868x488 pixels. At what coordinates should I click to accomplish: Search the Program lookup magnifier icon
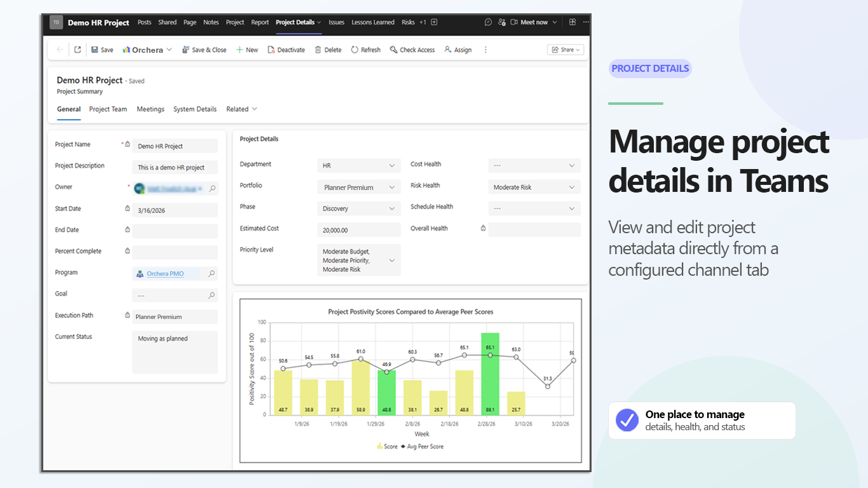point(212,274)
